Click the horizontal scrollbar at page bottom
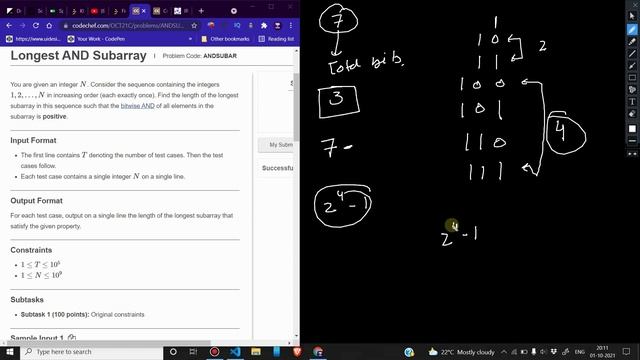Image resolution: width=640 pixels, height=360 pixels. (110, 343)
